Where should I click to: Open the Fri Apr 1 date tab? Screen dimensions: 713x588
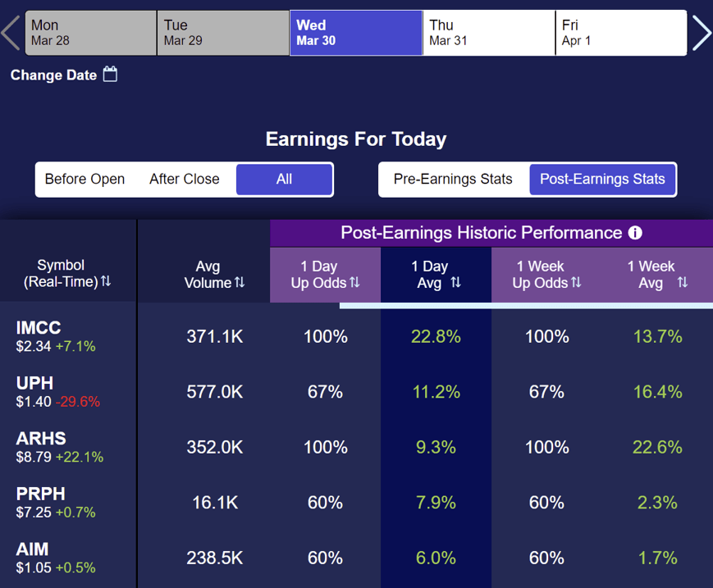click(621, 33)
